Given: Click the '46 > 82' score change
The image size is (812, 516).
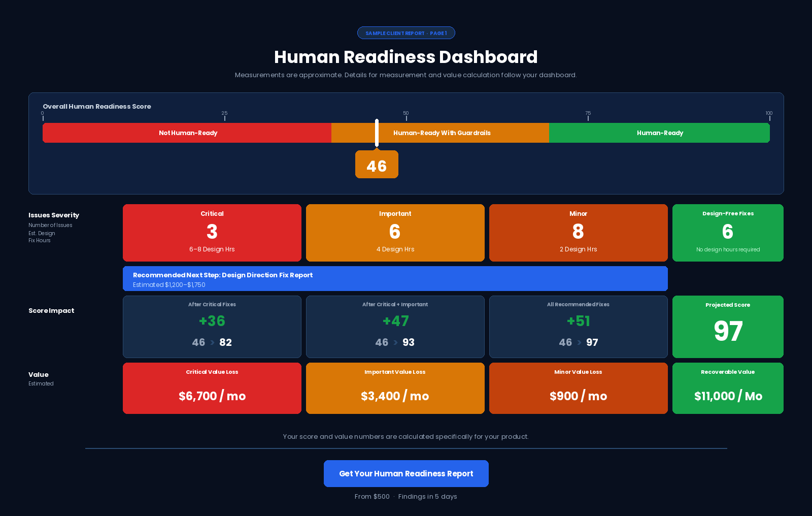Looking at the screenshot, I should click(x=212, y=342).
